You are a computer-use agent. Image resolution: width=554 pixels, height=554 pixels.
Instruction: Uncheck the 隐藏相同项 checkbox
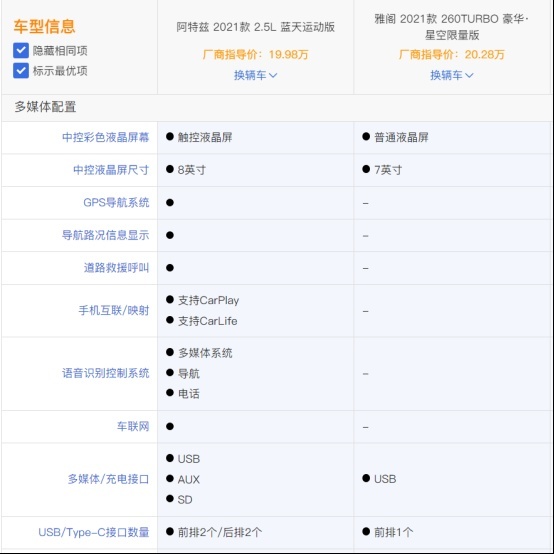coord(21,51)
